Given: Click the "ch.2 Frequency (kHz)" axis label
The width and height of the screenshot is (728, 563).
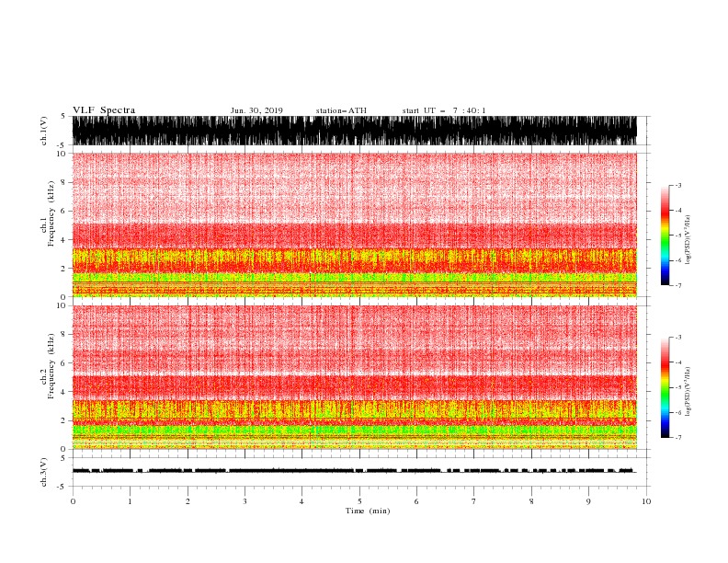Looking at the screenshot, I should (48, 366).
